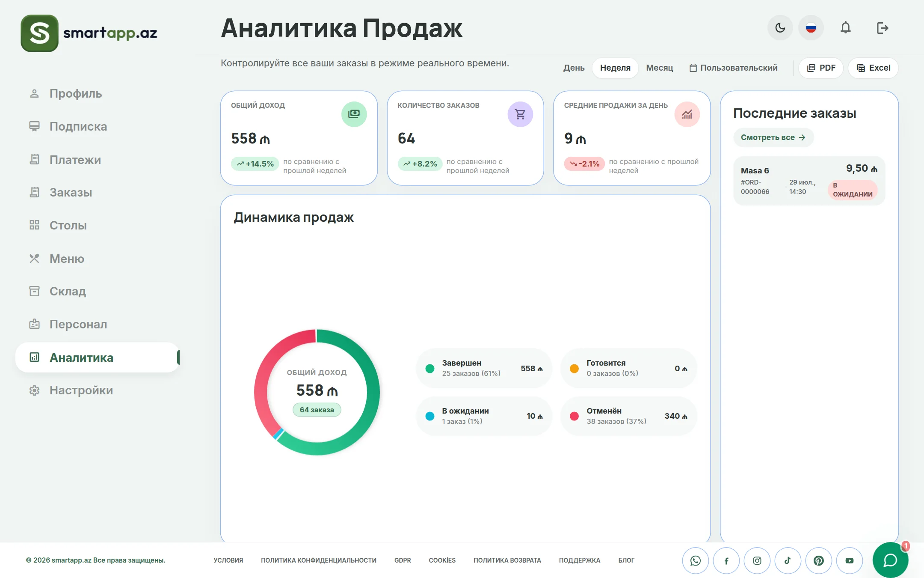924x578 pixels.
Task: Open the ПОДДЕРЖКА footer link
Action: (x=580, y=560)
